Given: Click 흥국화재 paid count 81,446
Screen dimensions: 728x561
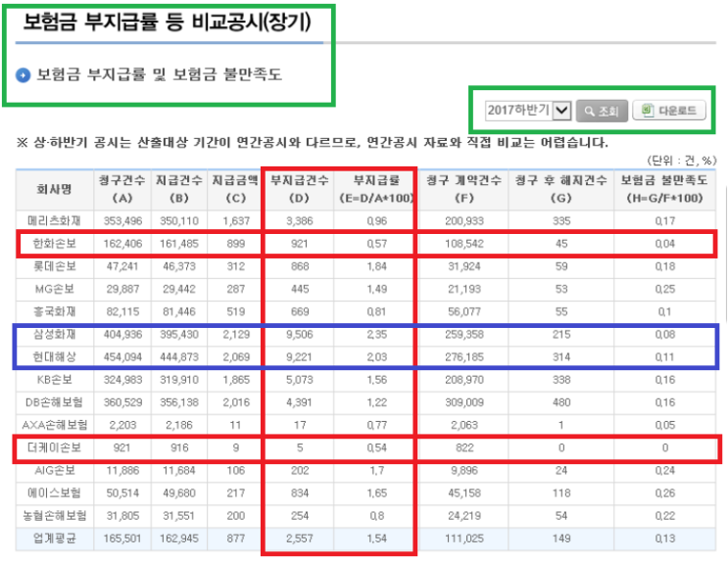Looking at the screenshot, I should click(x=179, y=311).
